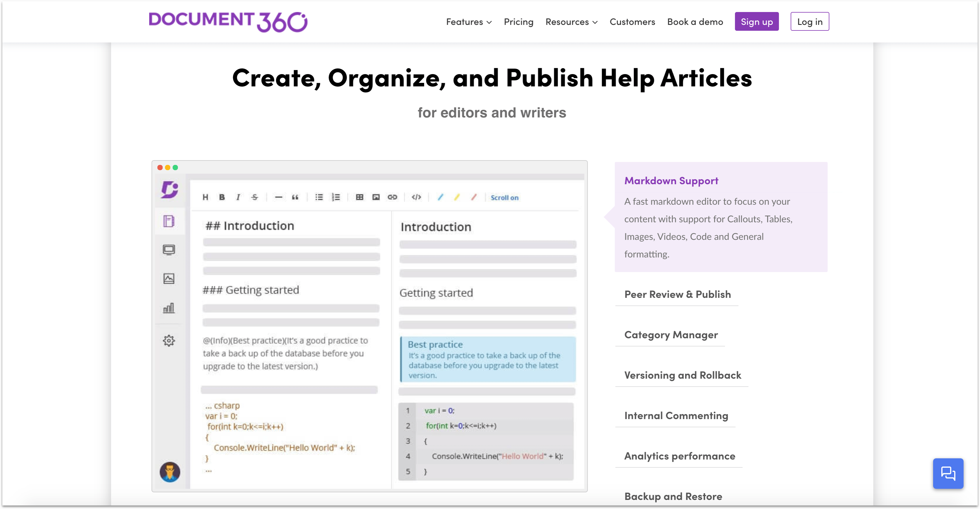Open the Pricing page

point(518,22)
